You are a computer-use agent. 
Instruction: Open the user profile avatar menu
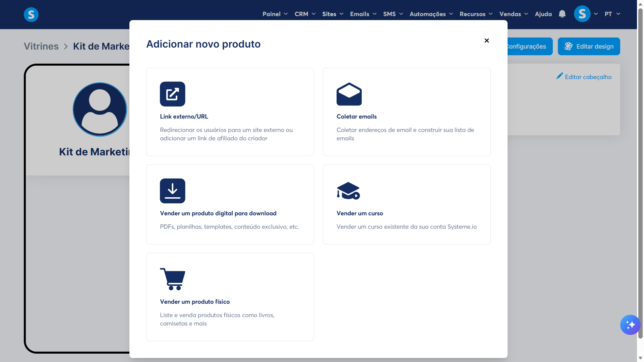(582, 14)
